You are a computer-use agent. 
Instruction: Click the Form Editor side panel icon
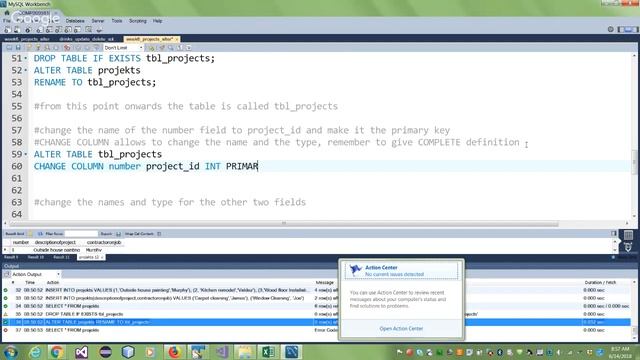point(628,247)
